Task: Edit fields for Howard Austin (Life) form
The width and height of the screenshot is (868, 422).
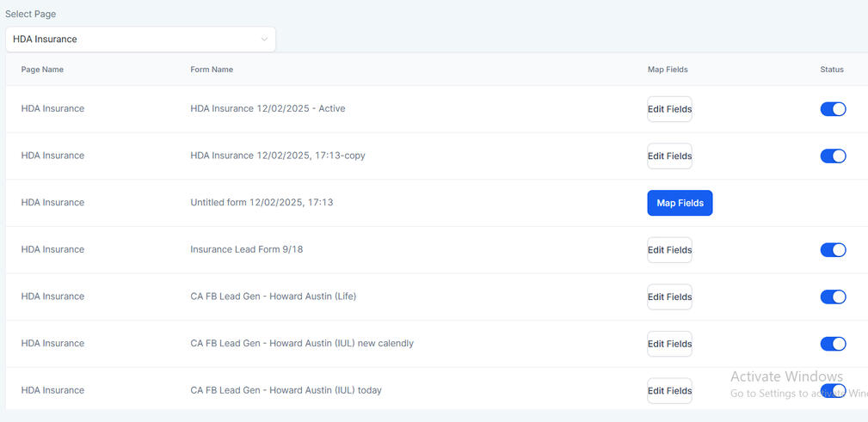Action: pos(669,297)
